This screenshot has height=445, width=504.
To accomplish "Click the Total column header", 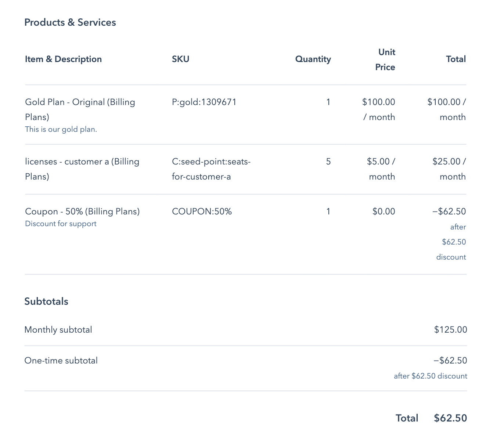I will (x=456, y=59).
